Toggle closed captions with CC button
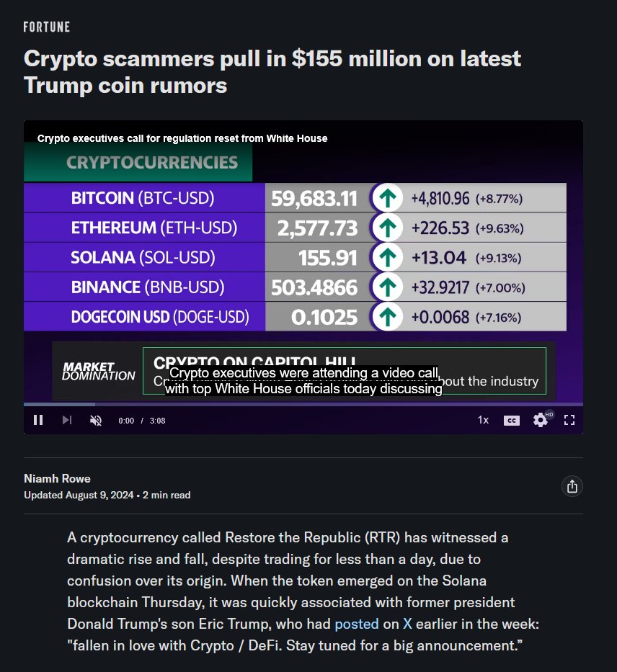This screenshot has width=617, height=672. [x=512, y=421]
